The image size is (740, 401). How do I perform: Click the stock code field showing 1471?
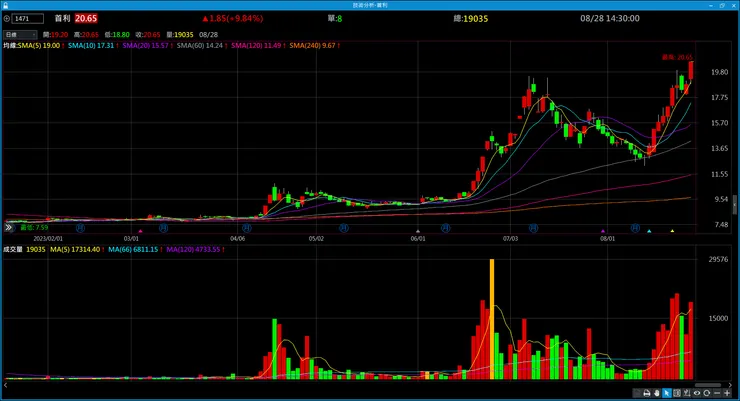coord(28,19)
